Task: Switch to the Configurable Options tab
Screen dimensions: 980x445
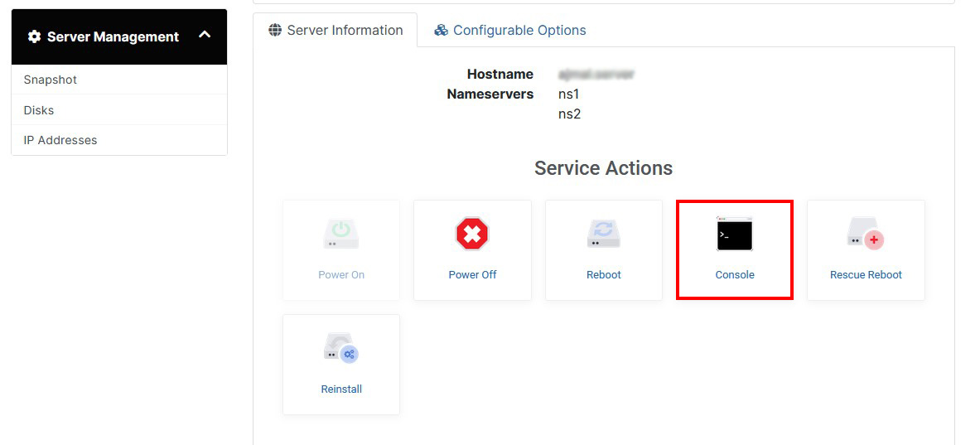Action: (511, 30)
